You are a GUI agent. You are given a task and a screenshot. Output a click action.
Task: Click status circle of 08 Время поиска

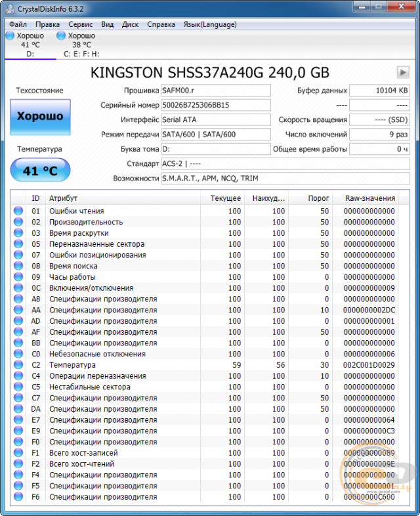click(x=18, y=266)
